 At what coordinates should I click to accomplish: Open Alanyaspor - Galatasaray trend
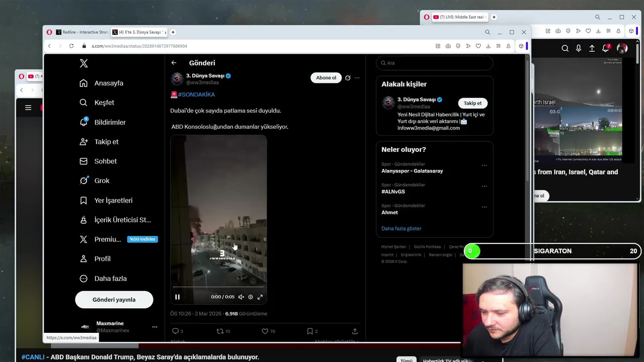[412, 171]
